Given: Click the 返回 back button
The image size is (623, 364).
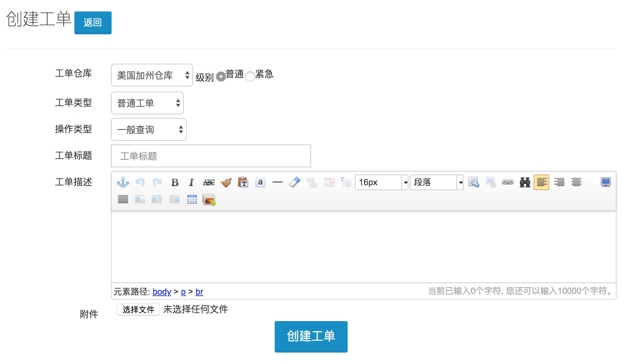Looking at the screenshot, I should coord(93,23).
